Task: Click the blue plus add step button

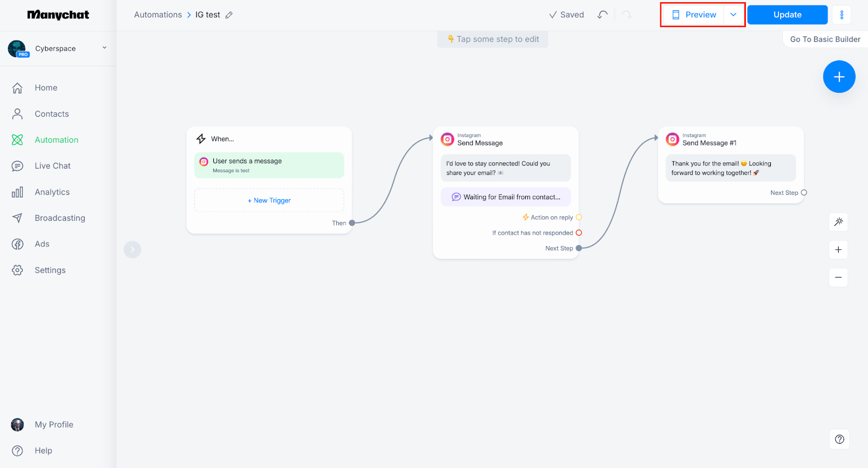Action: (839, 77)
